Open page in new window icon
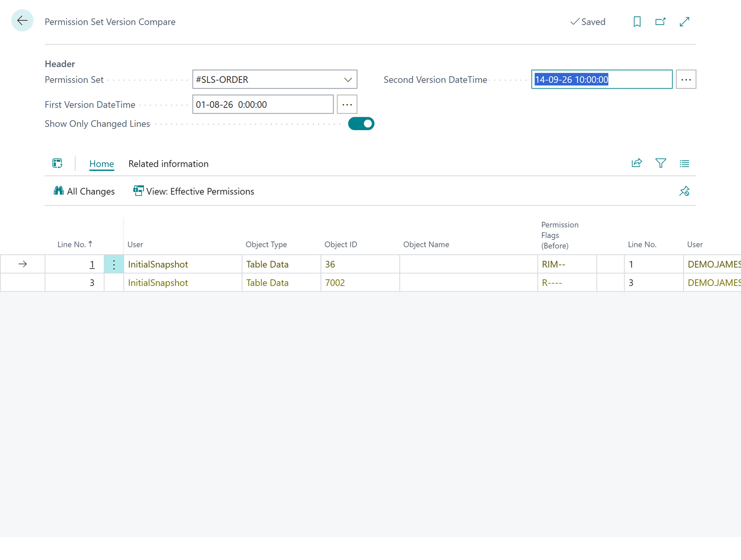741x560 pixels. pyautogui.click(x=660, y=22)
